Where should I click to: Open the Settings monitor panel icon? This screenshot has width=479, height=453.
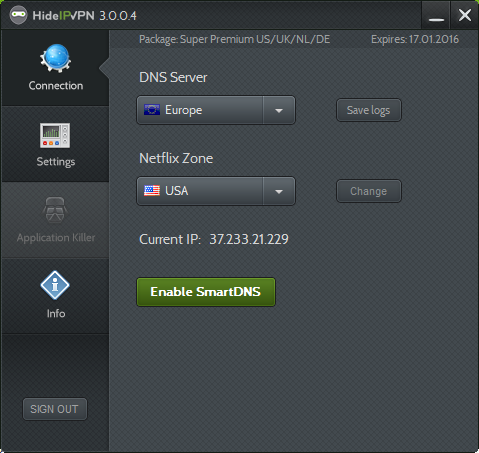point(55,135)
